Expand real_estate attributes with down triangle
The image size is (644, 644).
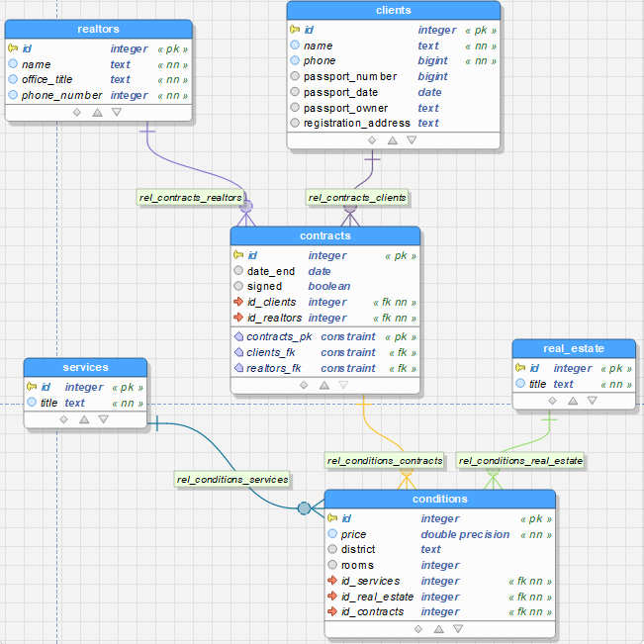point(592,401)
